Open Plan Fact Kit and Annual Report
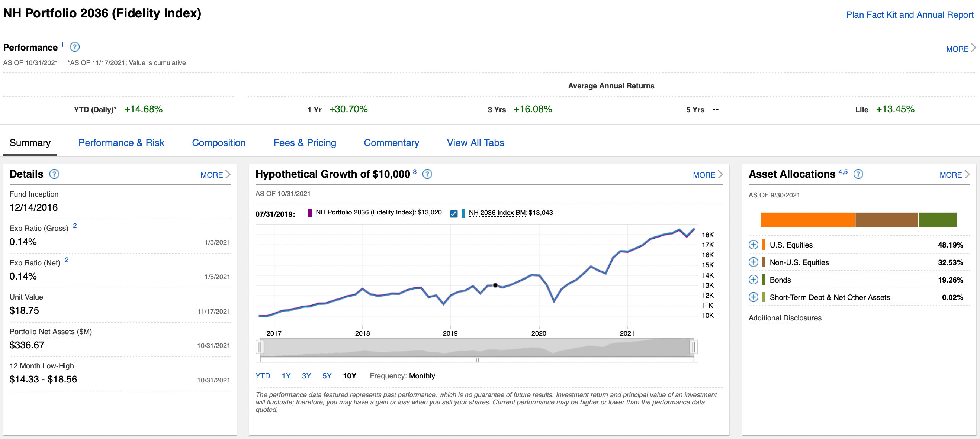The height and width of the screenshot is (439, 980). (x=910, y=15)
